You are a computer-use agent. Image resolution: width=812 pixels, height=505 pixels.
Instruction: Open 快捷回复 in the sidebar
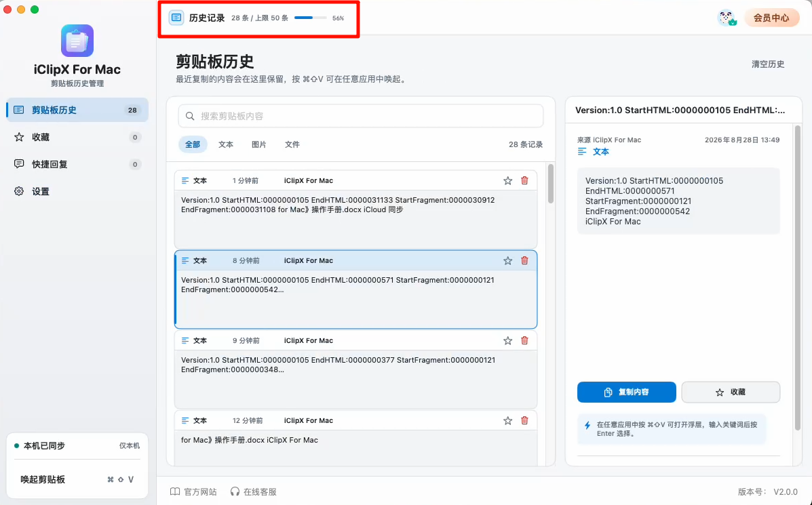(77, 164)
